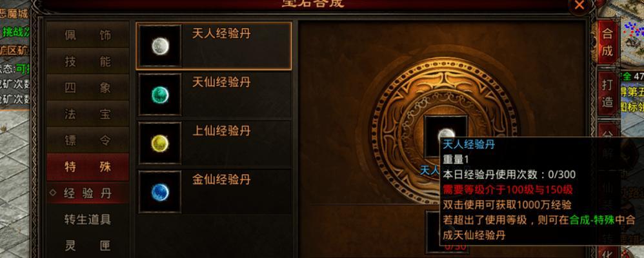Collapse the 特殊 category

pos(88,167)
